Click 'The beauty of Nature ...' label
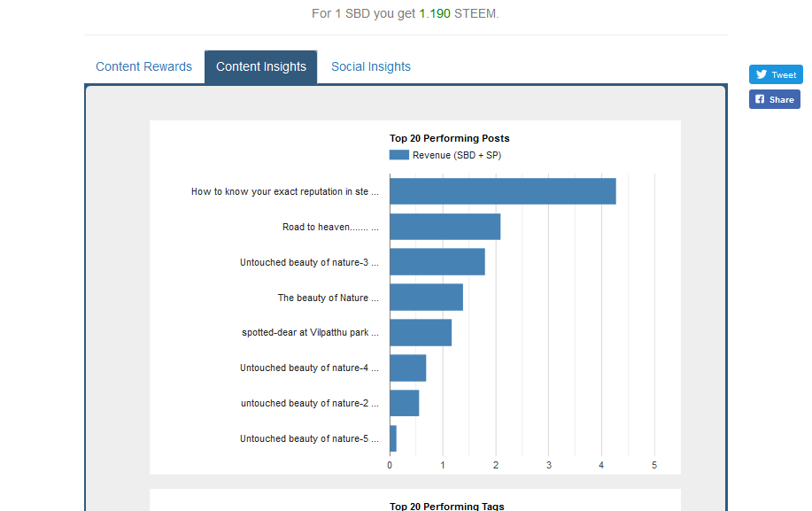This screenshot has height=511, width=812. pyautogui.click(x=328, y=298)
